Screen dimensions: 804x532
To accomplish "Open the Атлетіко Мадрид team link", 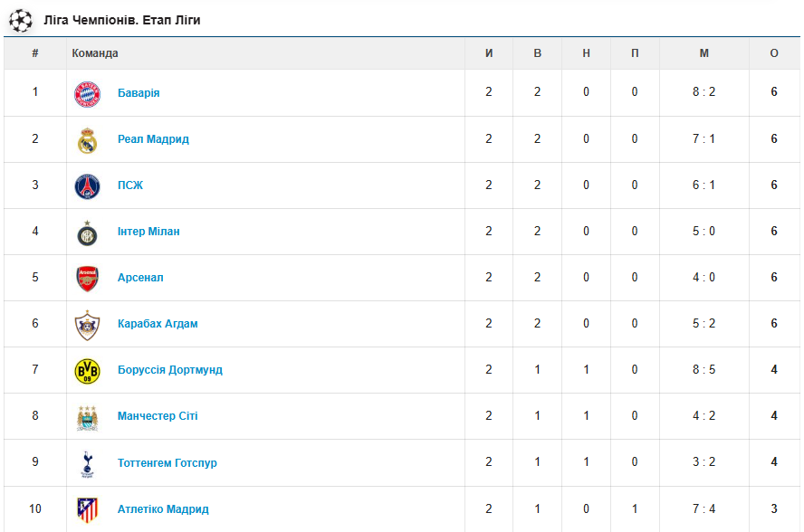I will (x=163, y=509).
